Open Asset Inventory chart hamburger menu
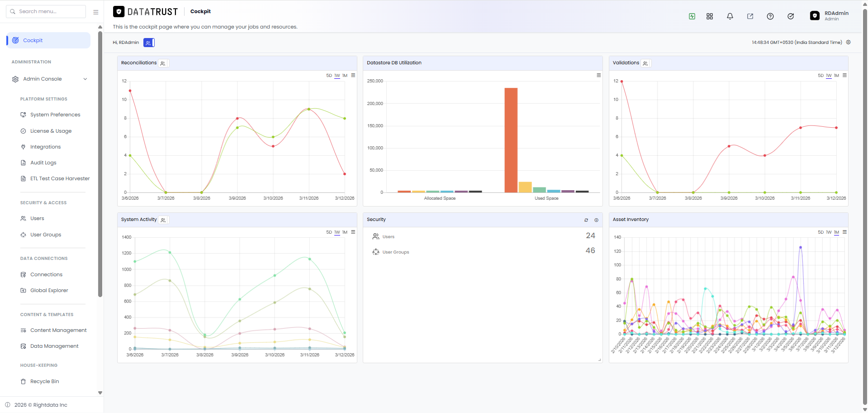This screenshot has height=413, width=868. point(844,232)
